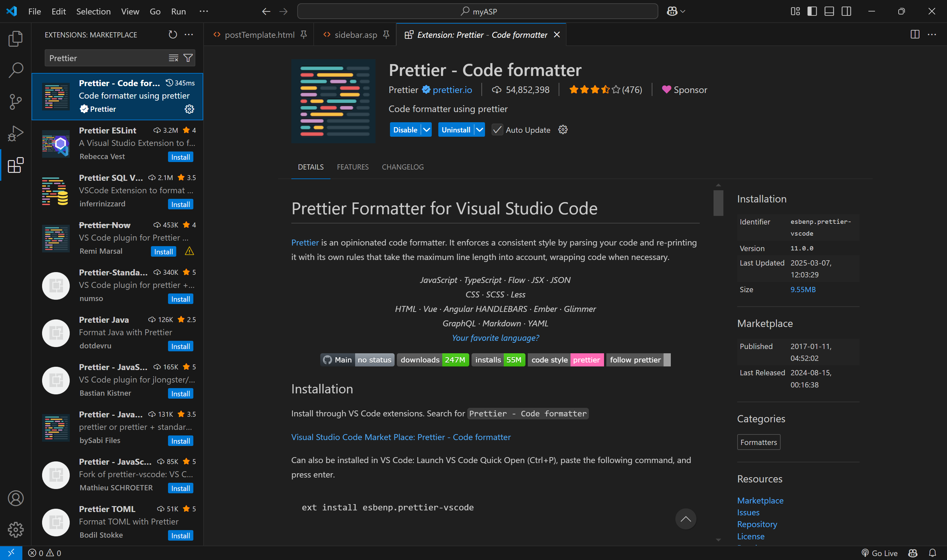Open Source Control view
The height and width of the screenshot is (560, 947).
[15, 102]
